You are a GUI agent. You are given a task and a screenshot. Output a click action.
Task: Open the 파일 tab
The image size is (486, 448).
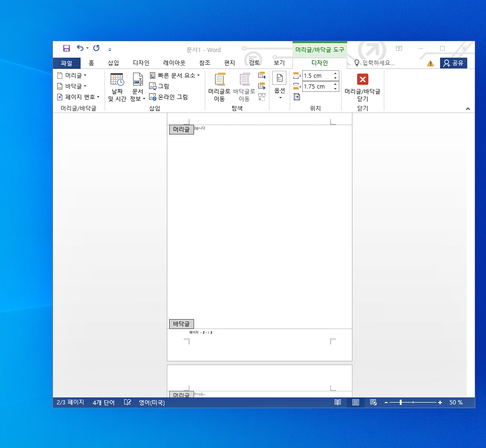(x=67, y=63)
